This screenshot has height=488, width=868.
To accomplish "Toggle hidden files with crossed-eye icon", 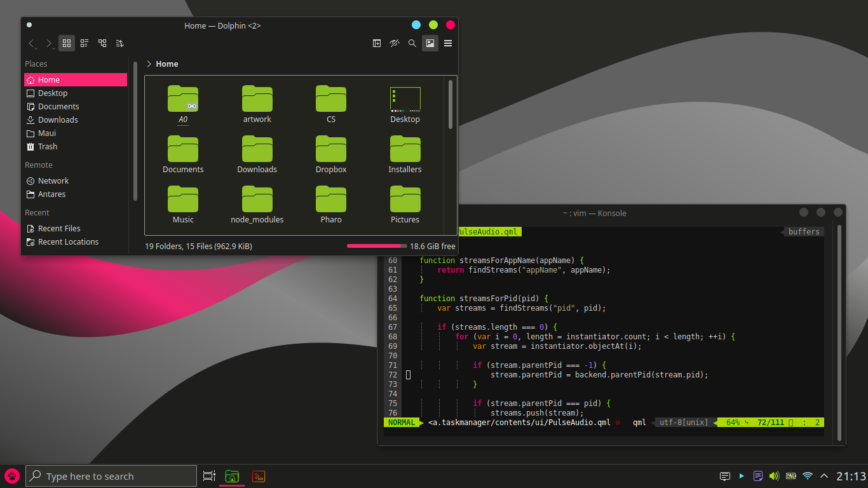I will [395, 43].
